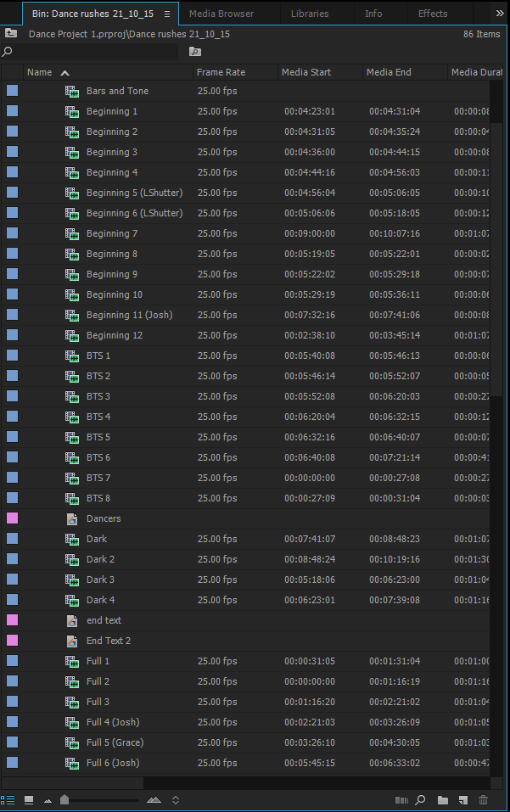Select the Dark 3 clip name
Viewport: 510px width, 812px height.
(x=100, y=580)
